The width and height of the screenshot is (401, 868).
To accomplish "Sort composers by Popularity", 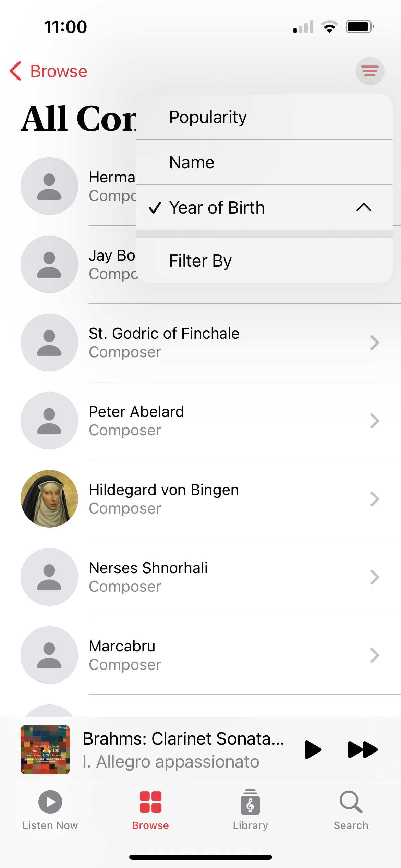I will pos(264,117).
